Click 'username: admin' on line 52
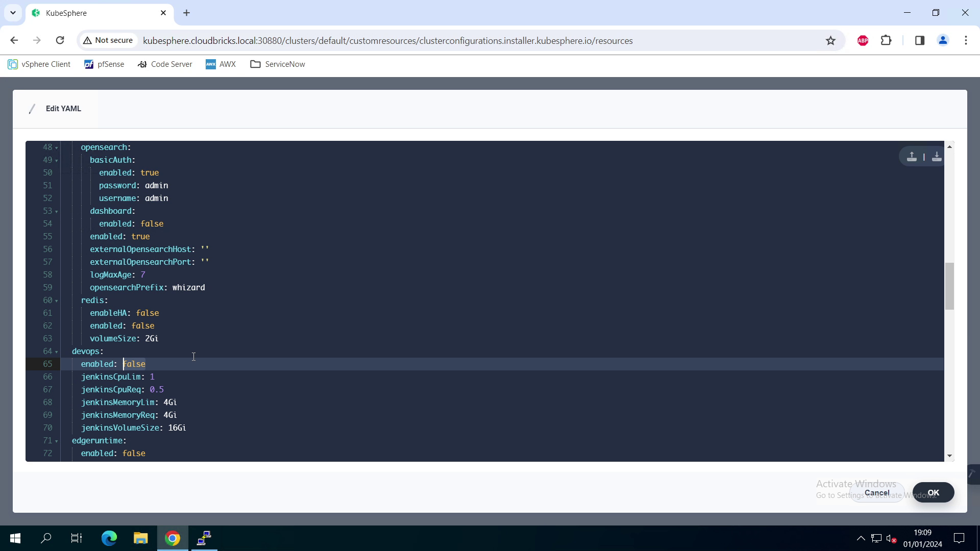Screen dimensions: 980x551 133,198
